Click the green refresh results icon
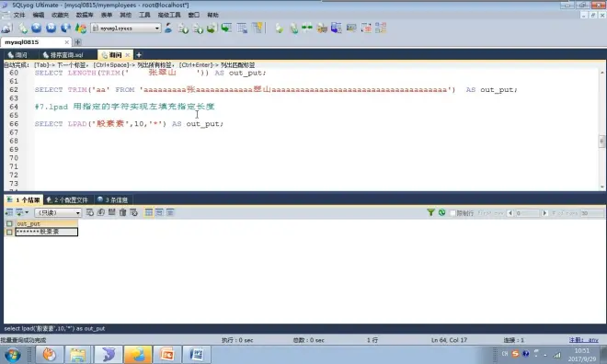 [441, 212]
